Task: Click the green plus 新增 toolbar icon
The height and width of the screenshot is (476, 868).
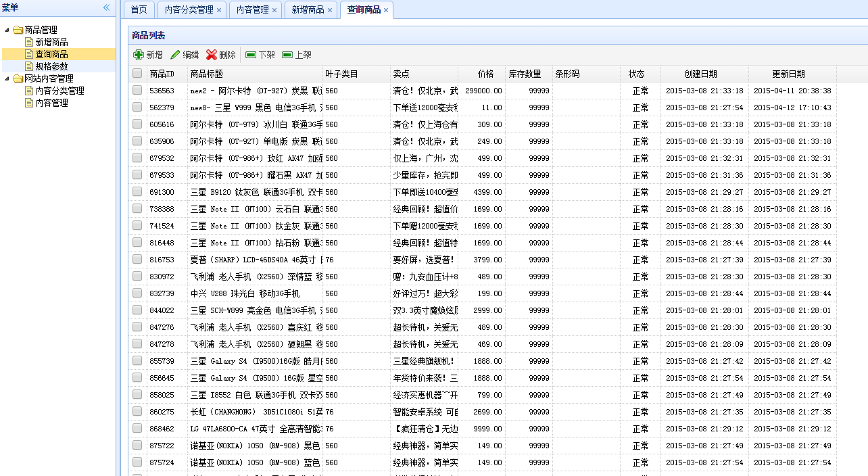Action: tap(139, 55)
